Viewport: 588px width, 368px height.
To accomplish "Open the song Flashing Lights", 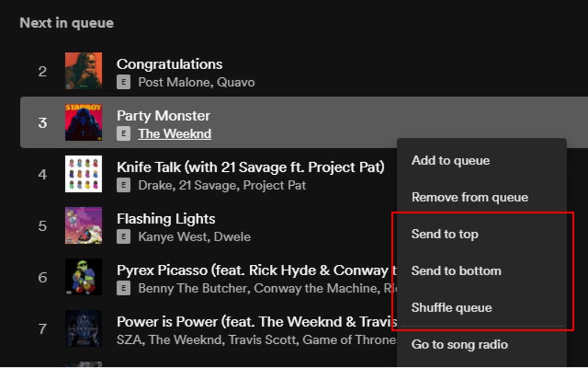I will pyautogui.click(x=165, y=219).
